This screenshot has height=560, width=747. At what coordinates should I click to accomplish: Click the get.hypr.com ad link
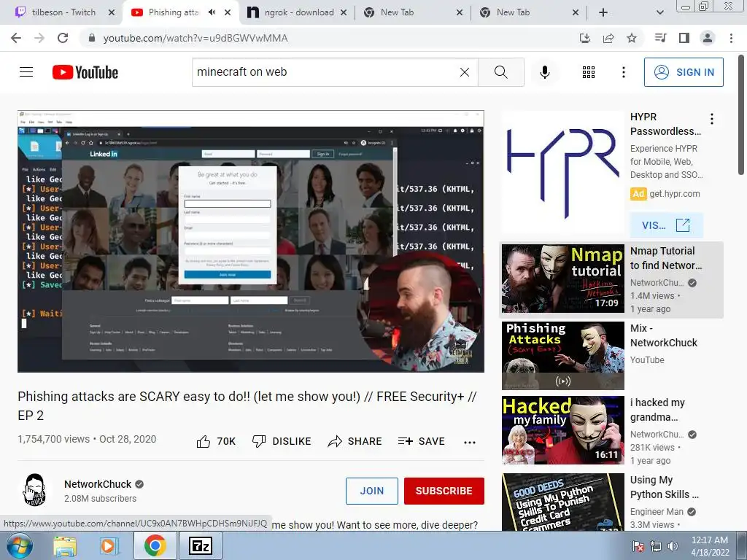point(675,194)
